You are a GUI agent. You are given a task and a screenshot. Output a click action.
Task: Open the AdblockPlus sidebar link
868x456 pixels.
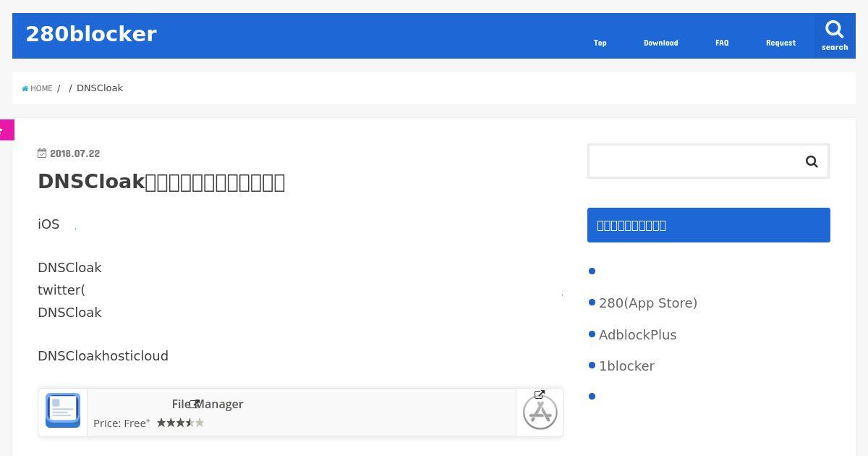click(638, 335)
